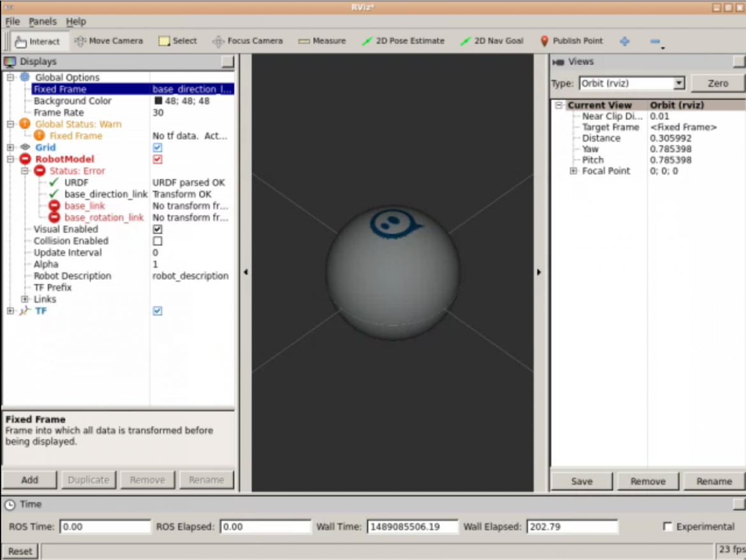The height and width of the screenshot is (560, 746).
Task: Click the URDF green checkmark icon
Action: click(54, 182)
